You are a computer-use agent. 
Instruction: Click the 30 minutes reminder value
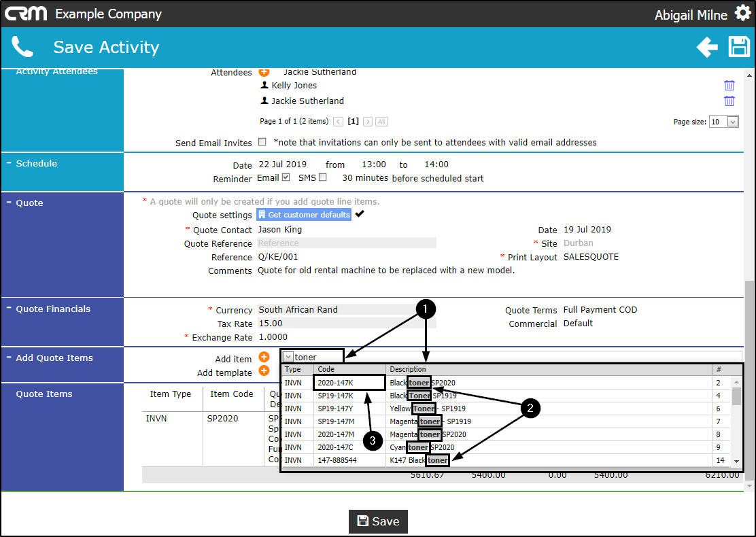(x=365, y=178)
